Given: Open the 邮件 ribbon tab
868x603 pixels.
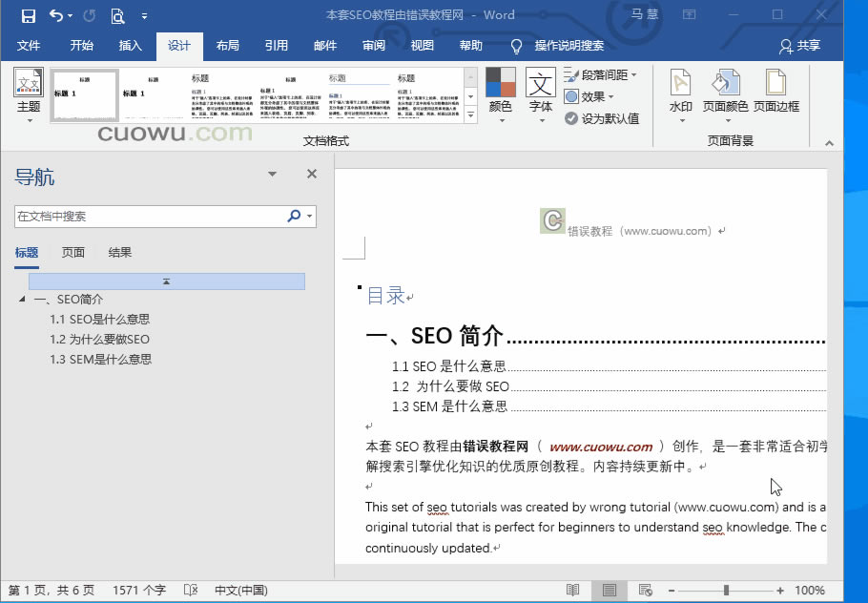Looking at the screenshot, I should (x=325, y=46).
